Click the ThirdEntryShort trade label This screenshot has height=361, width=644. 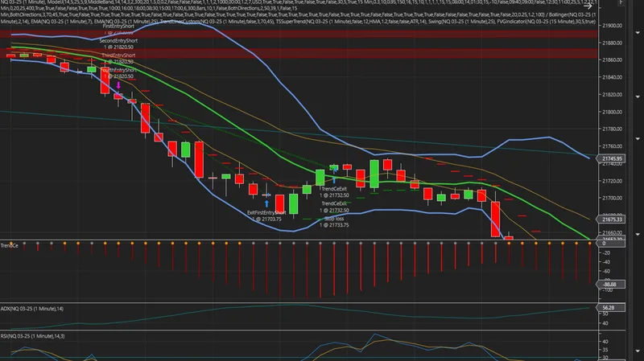118,55
